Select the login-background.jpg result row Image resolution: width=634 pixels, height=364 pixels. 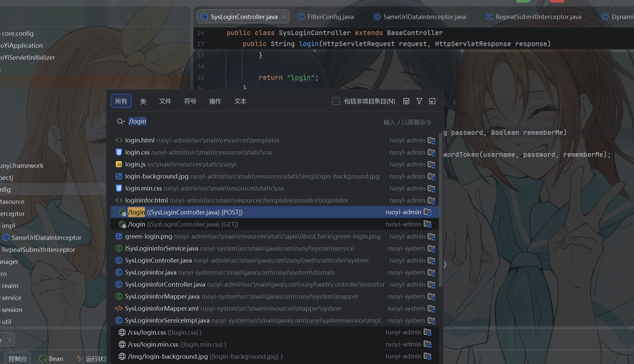(274, 176)
